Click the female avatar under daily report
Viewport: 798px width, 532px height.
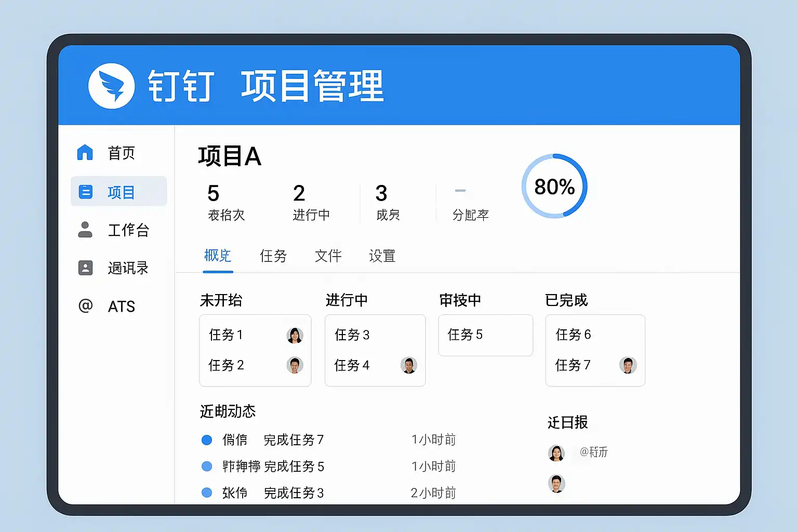tap(556, 453)
